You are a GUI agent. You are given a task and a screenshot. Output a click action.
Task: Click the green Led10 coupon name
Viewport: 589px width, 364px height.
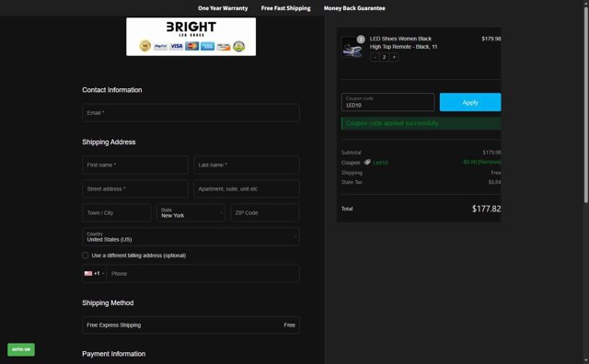[380, 163]
